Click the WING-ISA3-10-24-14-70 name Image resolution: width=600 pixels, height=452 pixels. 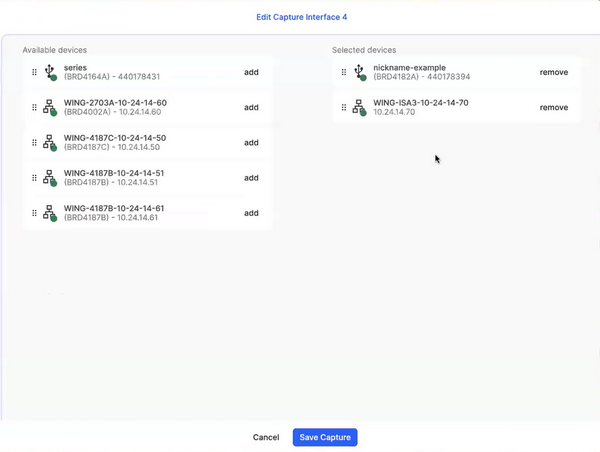pos(421,103)
